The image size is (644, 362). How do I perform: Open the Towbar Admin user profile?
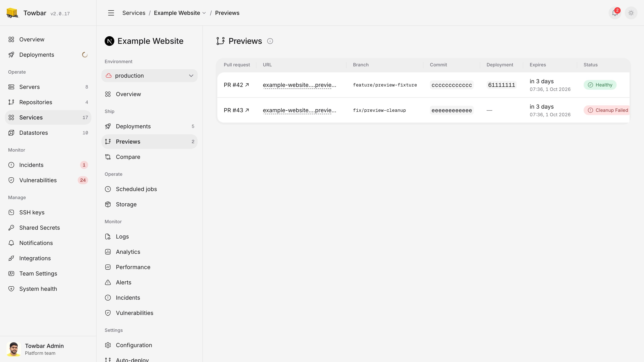tap(48, 349)
